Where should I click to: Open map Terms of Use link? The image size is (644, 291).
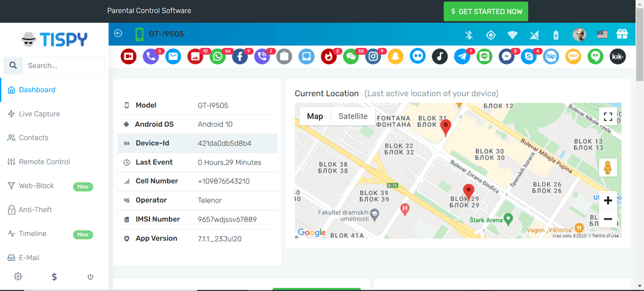click(x=606, y=236)
